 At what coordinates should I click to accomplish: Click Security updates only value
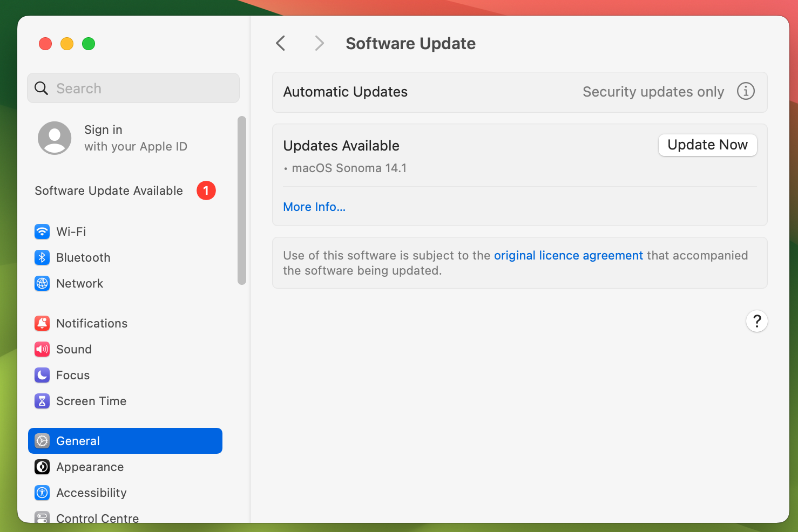[x=653, y=92]
